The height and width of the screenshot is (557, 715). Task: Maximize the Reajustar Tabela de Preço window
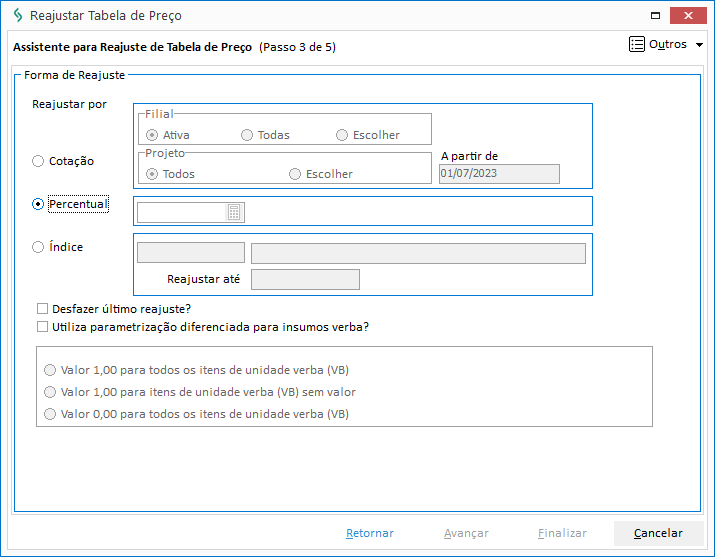(x=655, y=15)
